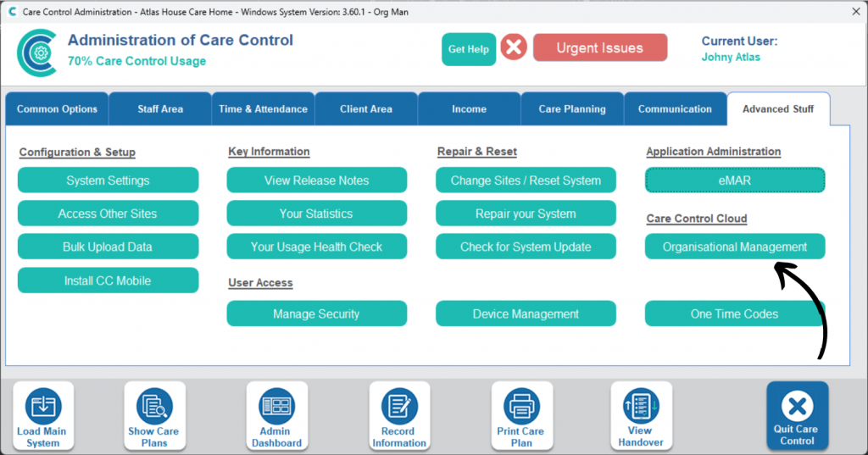
Task: Go to the Client Area tab
Action: click(x=366, y=109)
